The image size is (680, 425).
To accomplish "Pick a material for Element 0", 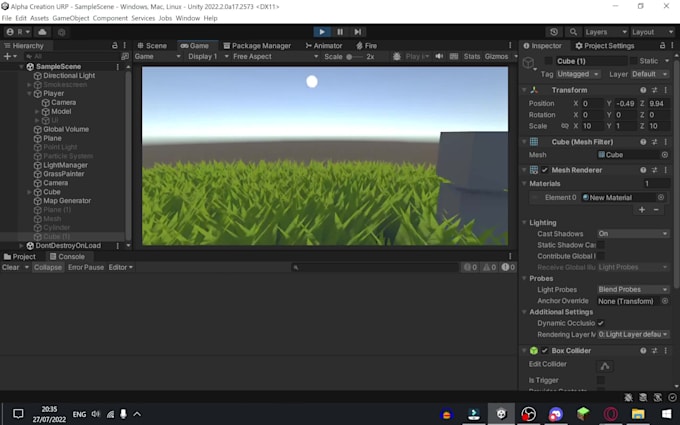I will coord(660,197).
